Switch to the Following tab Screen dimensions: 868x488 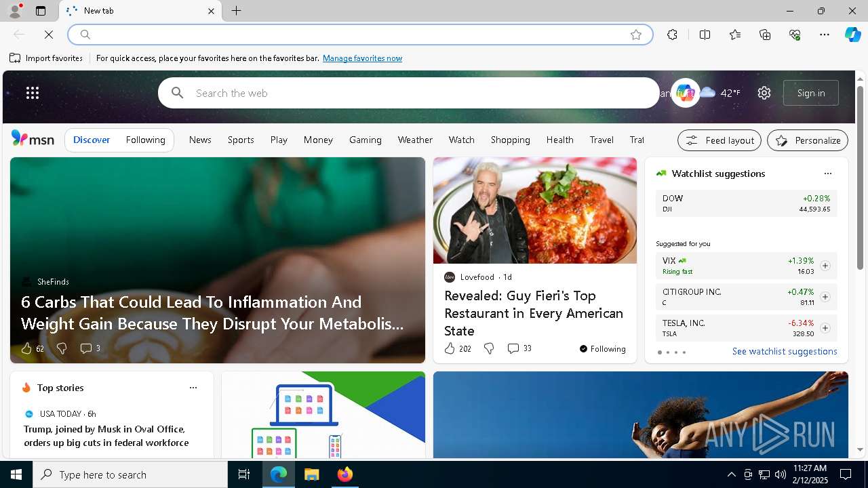coord(146,140)
